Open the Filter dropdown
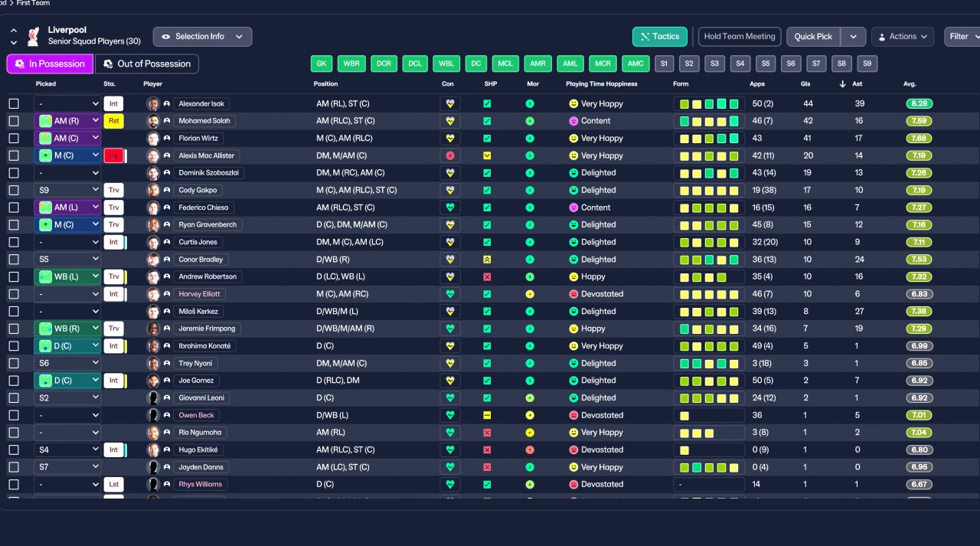This screenshot has height=546, width=980. pos(962,37)
